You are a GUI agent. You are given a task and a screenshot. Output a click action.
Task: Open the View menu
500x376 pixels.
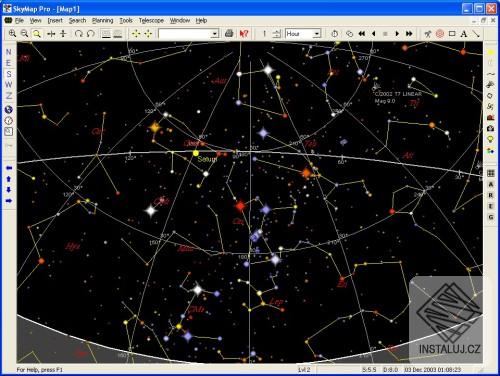click(x=35, y=21)
